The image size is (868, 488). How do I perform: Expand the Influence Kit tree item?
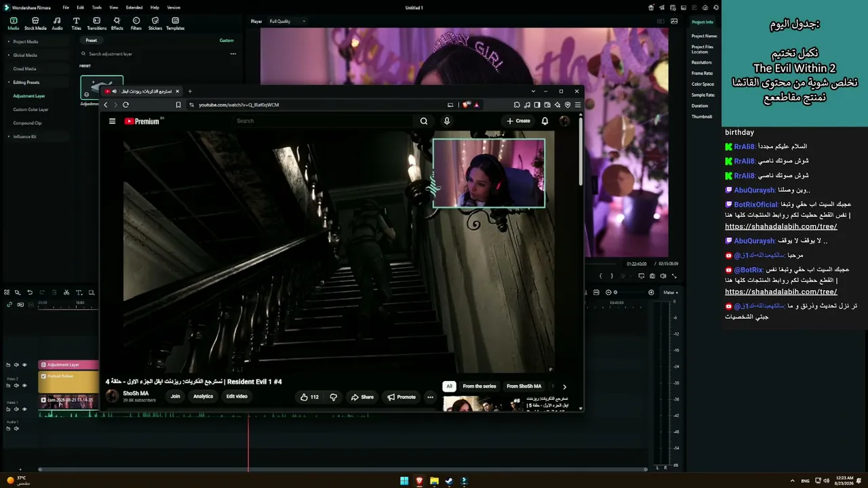coord(9,137)
